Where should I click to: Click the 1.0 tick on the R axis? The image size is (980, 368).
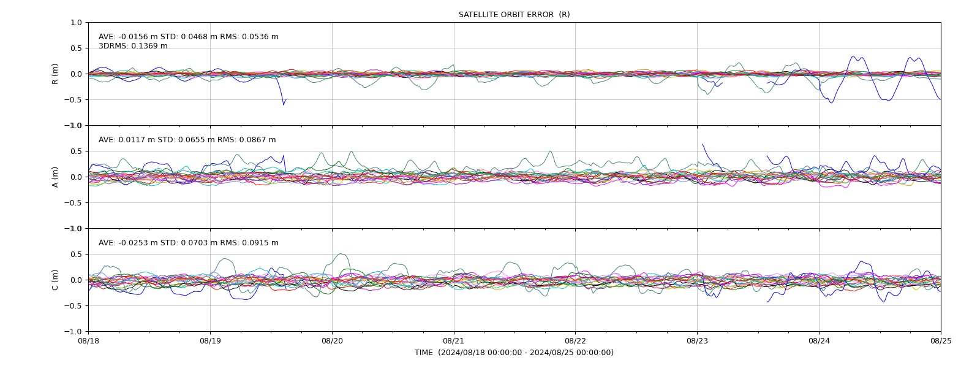(x=76, y=23)
